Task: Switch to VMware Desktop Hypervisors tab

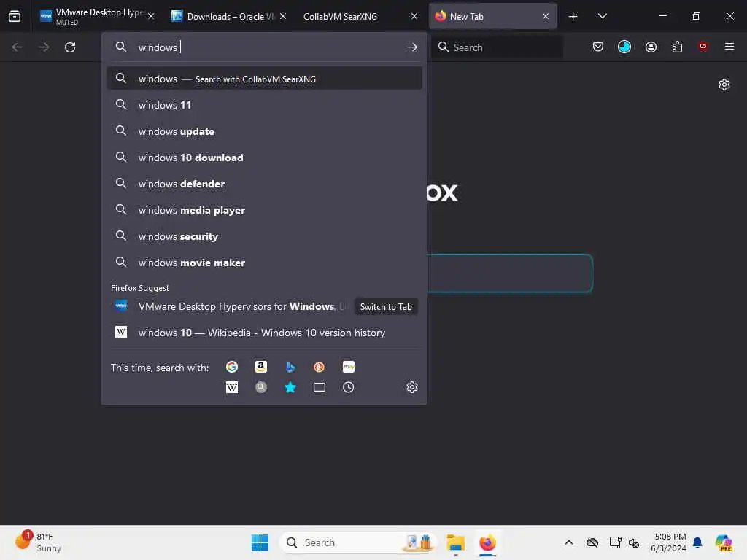Action: (x=97, y=16)
